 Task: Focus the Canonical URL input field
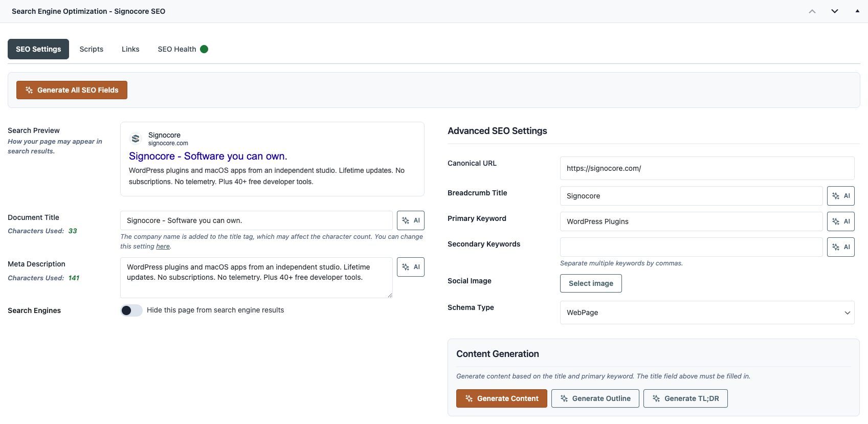707,168
